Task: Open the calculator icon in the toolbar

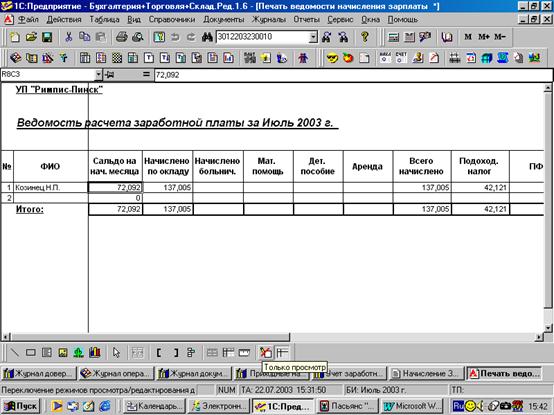Action: click(x=394, y=37)
